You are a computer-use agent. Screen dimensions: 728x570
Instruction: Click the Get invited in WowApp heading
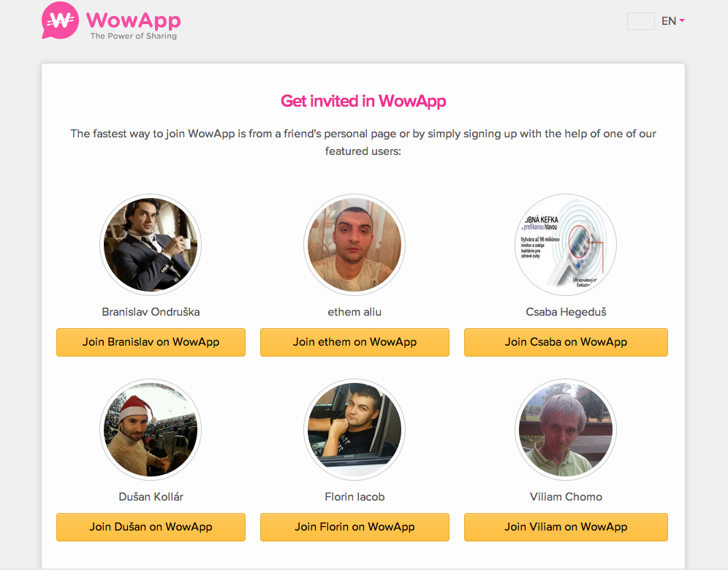point(363,101)
